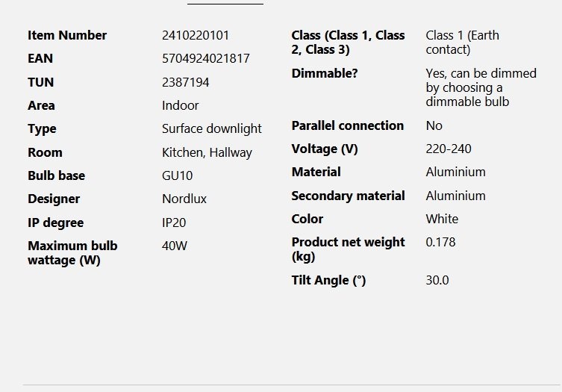Screen dimensions: 562x392
Task: Click the Parallel connection label
Action: pos(347,125)
